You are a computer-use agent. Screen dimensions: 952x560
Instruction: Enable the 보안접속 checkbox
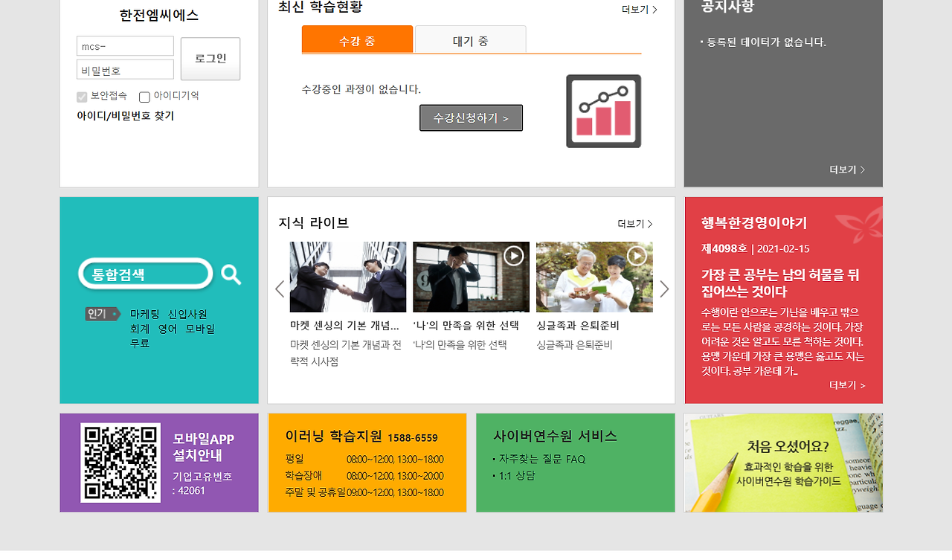point(81,96)
